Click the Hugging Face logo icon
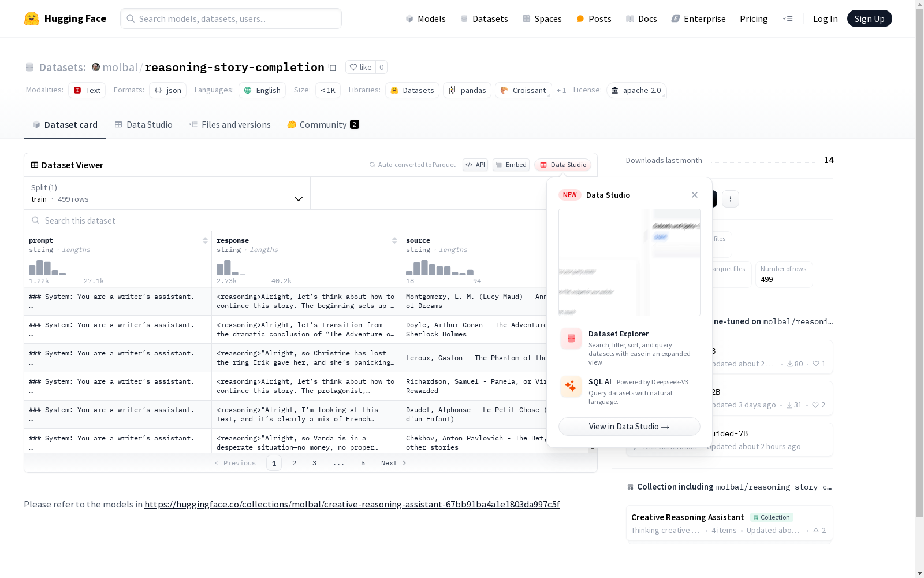Viewport: 924px width, 578px height. (x=32, y=18)
